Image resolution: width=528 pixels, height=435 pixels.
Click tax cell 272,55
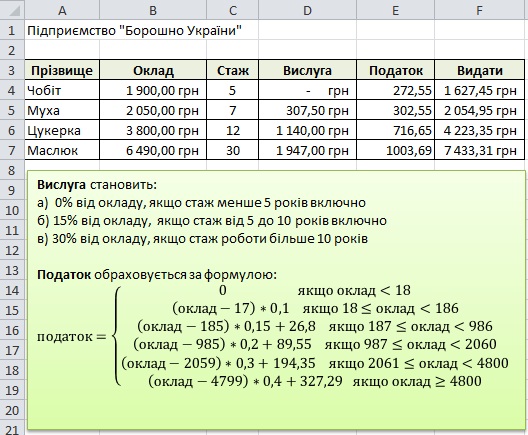point(395,90)
